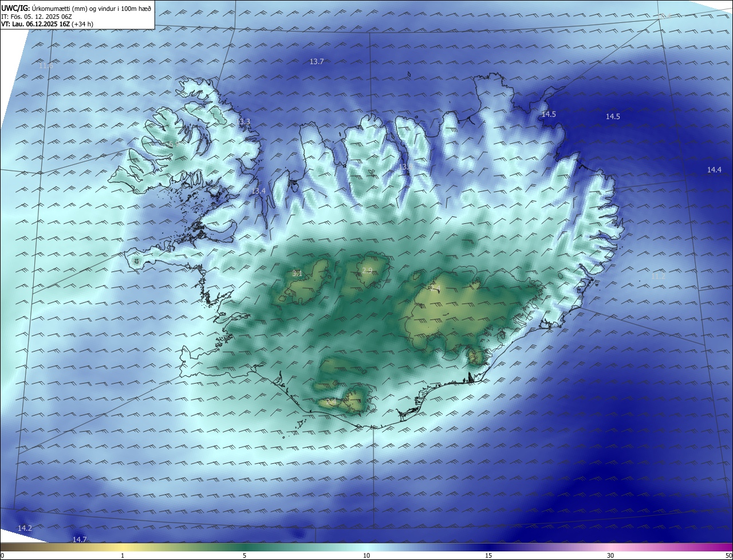733x560 pixels.
Task: Click the 50 tick on the colorbar
Action: [x=729, y=555]
